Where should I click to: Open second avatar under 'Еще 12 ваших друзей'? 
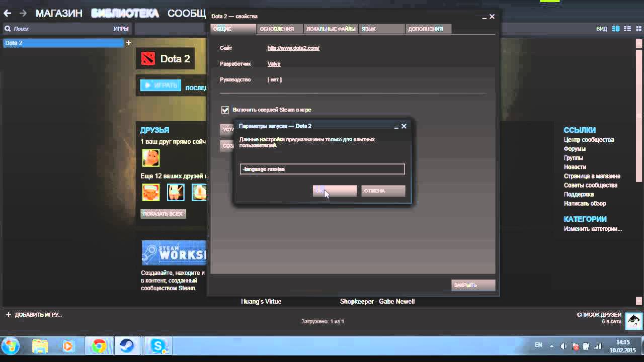point(176,192)
